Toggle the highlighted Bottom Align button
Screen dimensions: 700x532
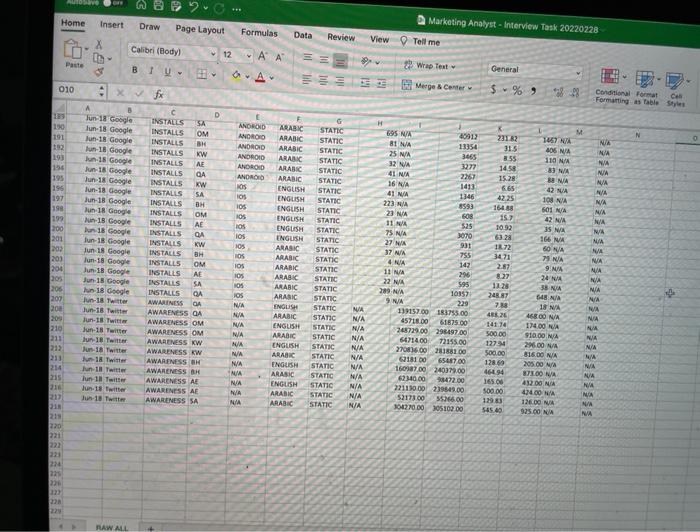coord(341,61)
